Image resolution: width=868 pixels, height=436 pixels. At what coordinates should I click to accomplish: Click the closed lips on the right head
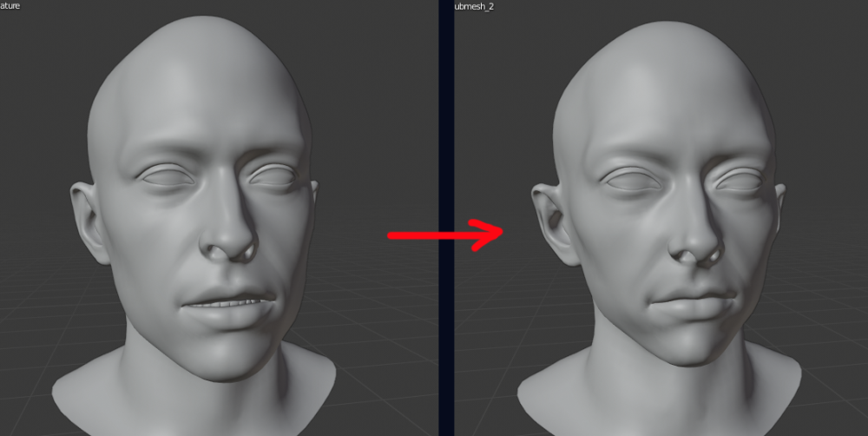tap(690, 306)
